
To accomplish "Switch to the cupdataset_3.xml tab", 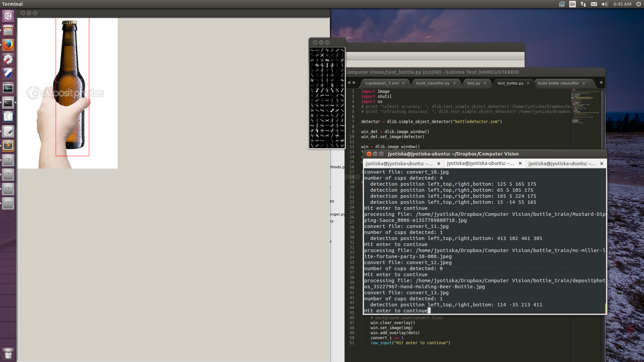I will (382, 83).
